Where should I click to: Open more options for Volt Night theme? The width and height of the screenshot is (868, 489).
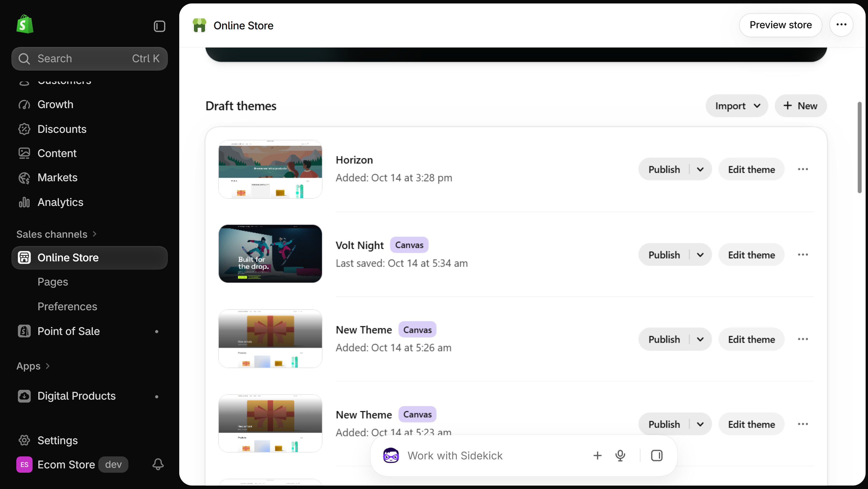point(803,255)
